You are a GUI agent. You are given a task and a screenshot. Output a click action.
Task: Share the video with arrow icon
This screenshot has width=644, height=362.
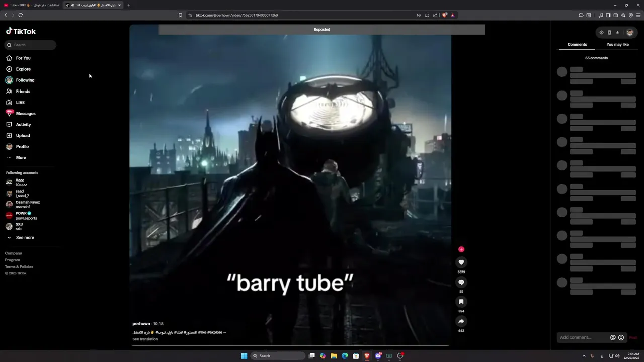coord(461,321)
